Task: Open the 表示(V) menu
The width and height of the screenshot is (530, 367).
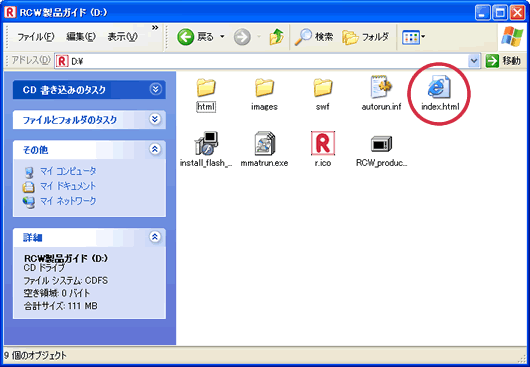Action: (x=123, y=36)
